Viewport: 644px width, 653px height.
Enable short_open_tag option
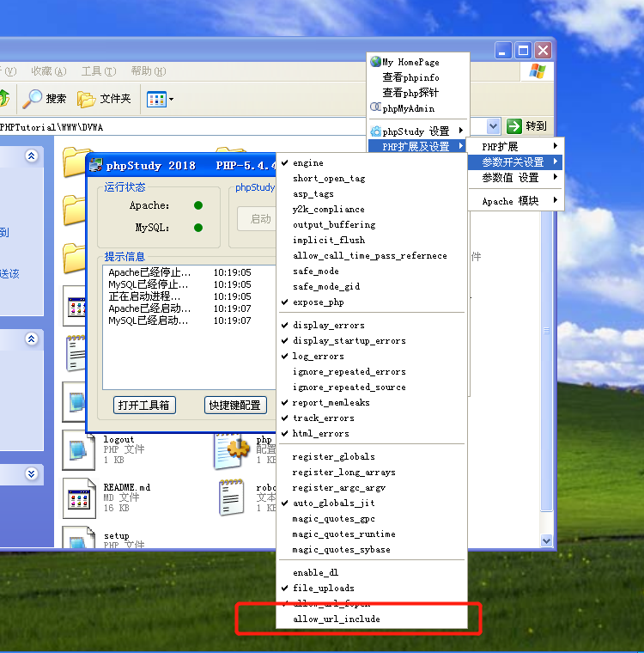coord(372,178)
